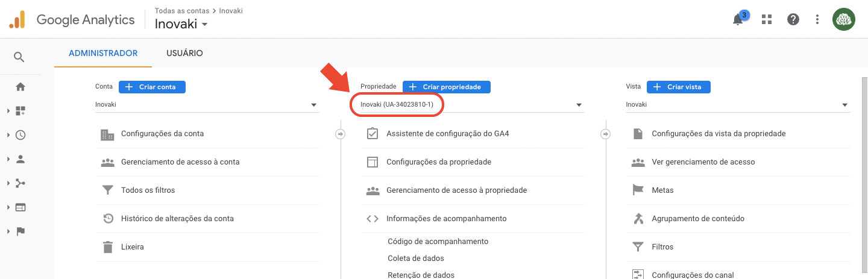Open the Google apps grid
Image resolution: width=868 pixels, height=279 pixels.
pos(767,19)
